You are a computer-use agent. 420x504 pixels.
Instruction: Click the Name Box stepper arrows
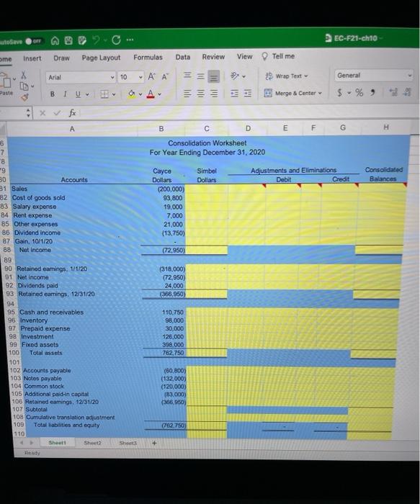point(29,113)
